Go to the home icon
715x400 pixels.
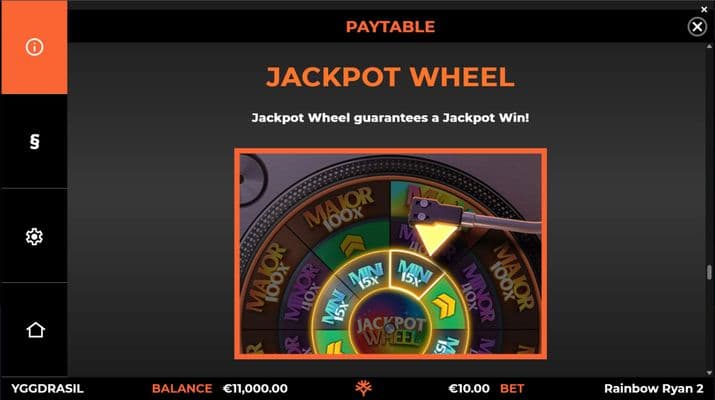[35, 330]
